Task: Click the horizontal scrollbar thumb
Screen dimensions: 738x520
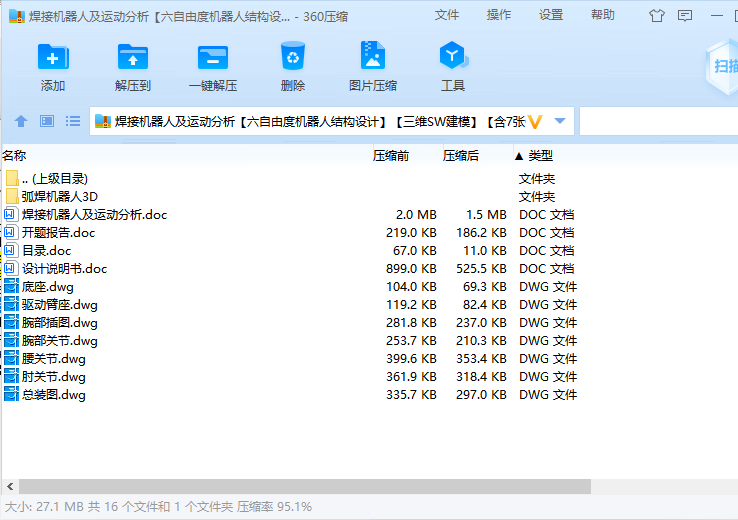Action: pyautogui.click(x=305, y=486)
